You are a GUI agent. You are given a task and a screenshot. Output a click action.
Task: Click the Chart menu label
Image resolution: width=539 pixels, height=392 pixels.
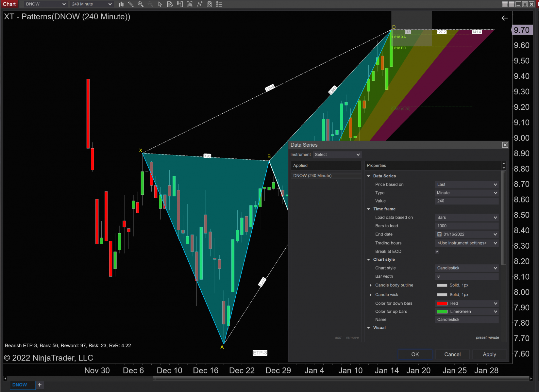[x=9, y=4]
